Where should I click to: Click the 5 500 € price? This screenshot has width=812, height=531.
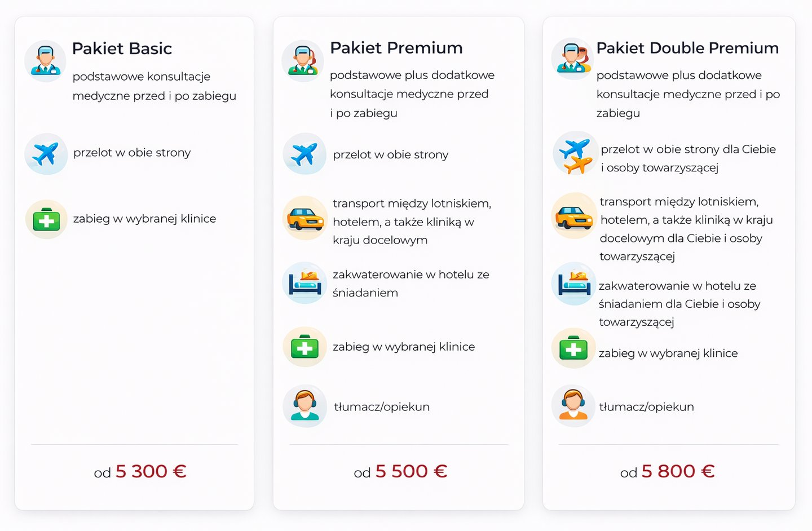tap(411, 471)
